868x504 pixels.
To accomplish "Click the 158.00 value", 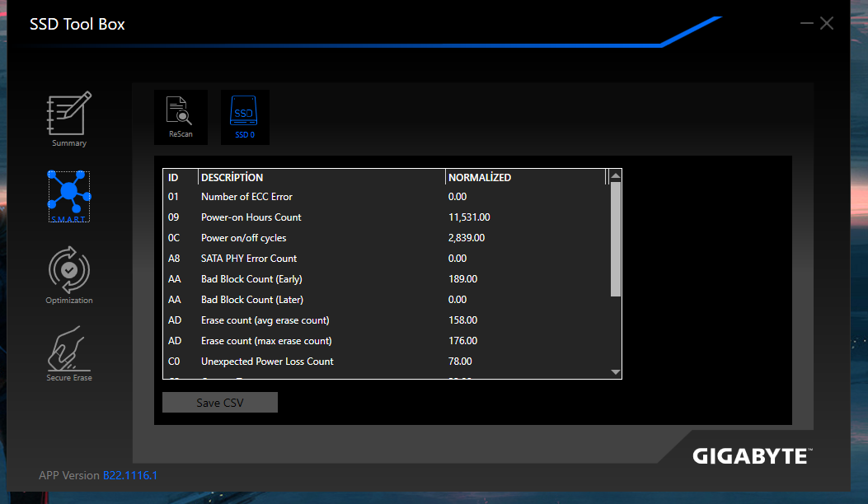I will pyautogui.click(x=462, y=320).
